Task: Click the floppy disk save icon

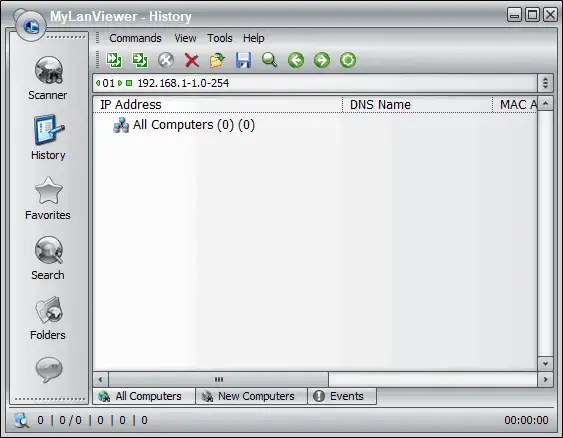Action: (243, 60)
